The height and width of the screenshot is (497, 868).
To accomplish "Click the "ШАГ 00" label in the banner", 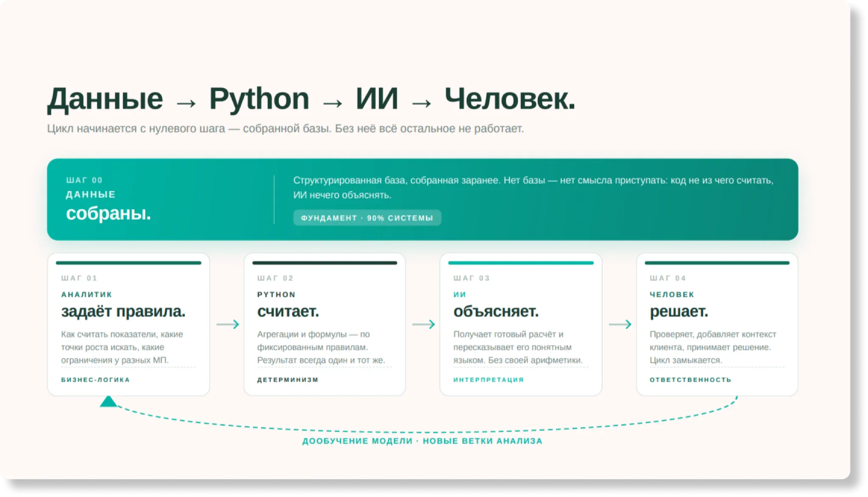I will click(84, 180).
